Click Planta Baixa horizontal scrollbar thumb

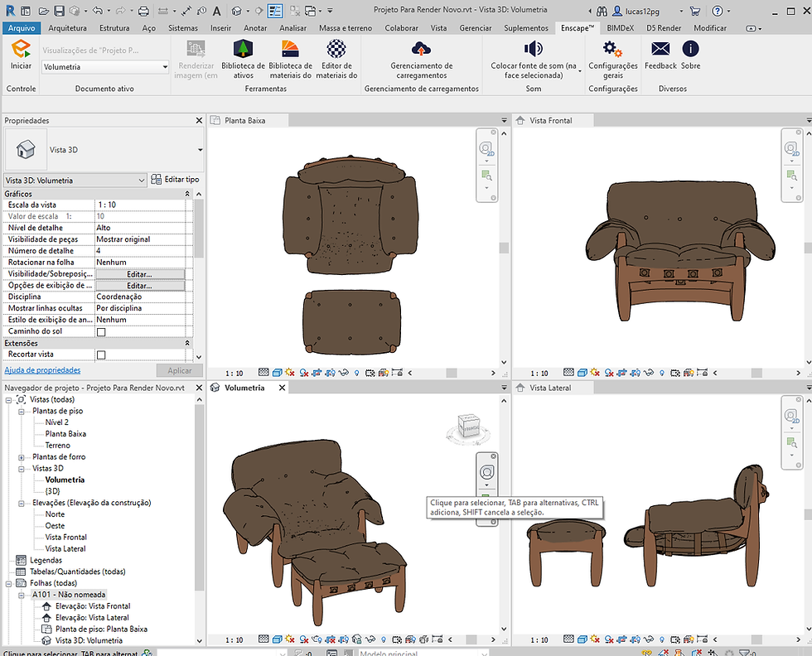pos(451,372)
